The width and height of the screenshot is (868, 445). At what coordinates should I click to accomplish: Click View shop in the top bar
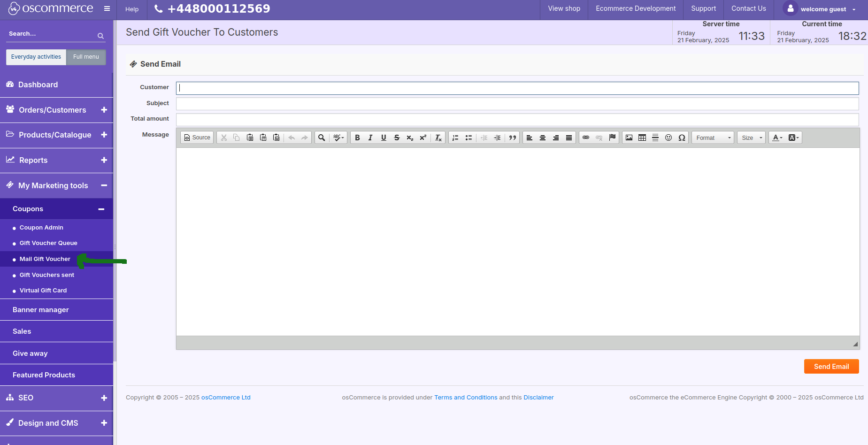point(564,8)
